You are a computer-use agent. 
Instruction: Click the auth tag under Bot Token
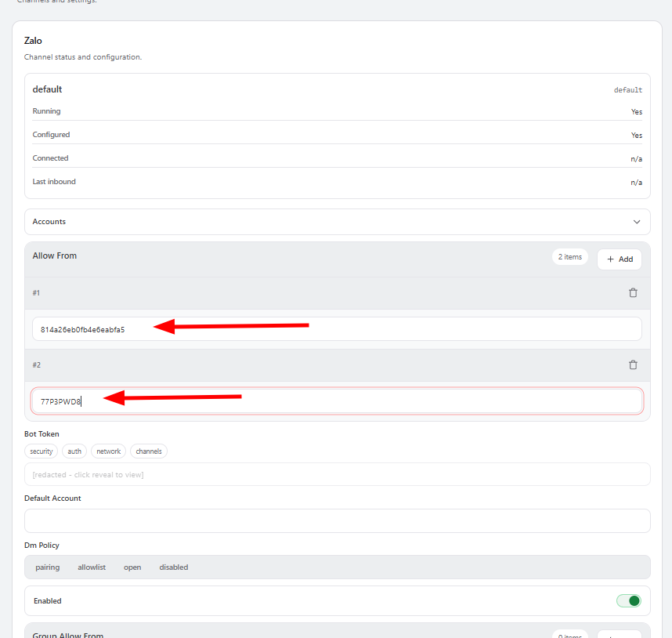(74, 451)
